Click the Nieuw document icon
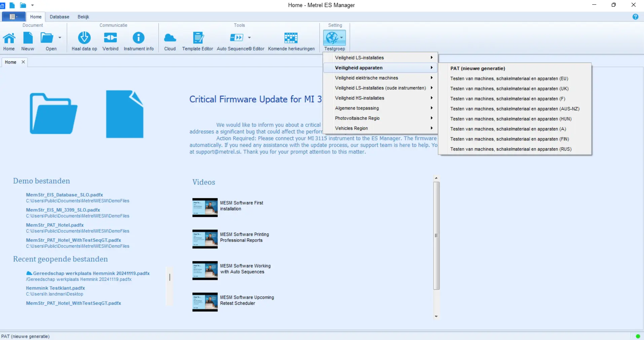Viewport: 644px width, 340px height. coord(28,38)
